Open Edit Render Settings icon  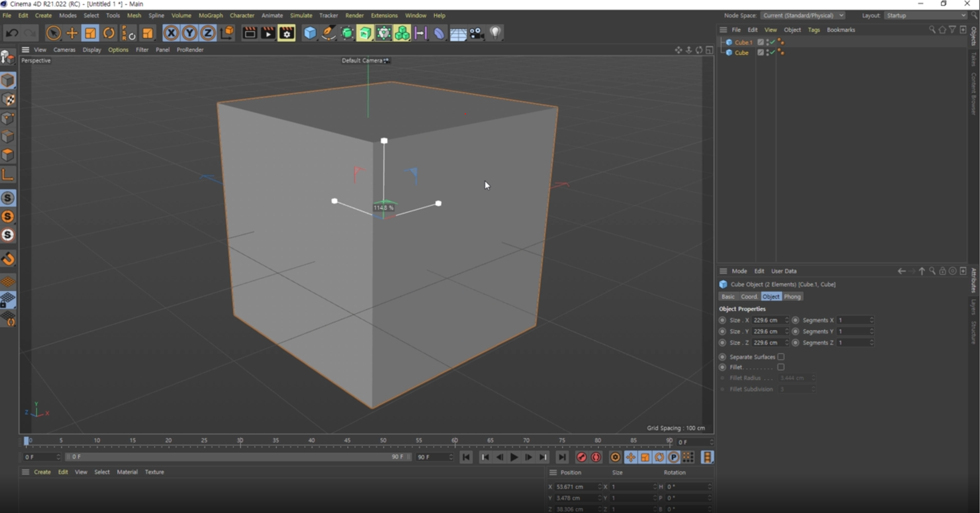(287, 33)
